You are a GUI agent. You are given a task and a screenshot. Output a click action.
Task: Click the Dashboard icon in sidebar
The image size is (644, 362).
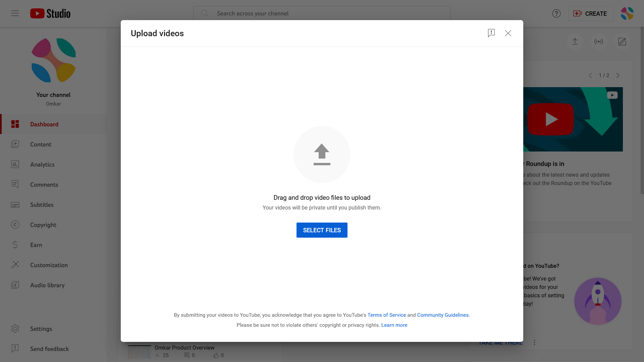pyautogui.click(x=15, y=124)
